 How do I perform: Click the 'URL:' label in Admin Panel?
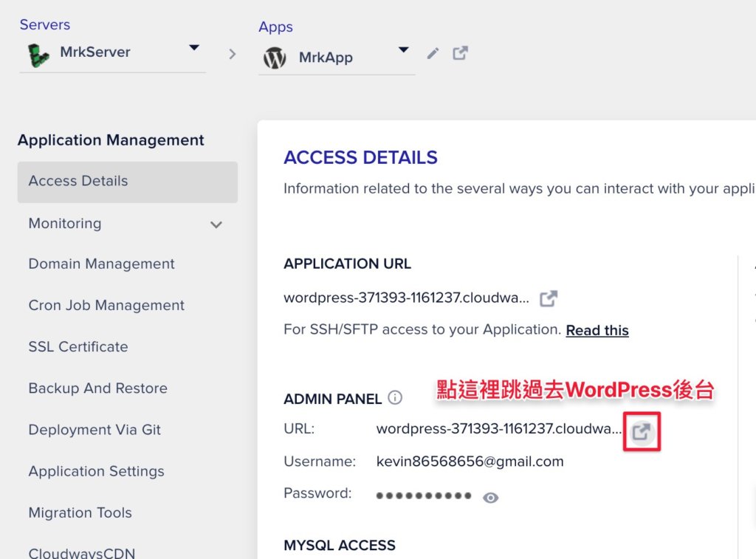pos(299,429)
